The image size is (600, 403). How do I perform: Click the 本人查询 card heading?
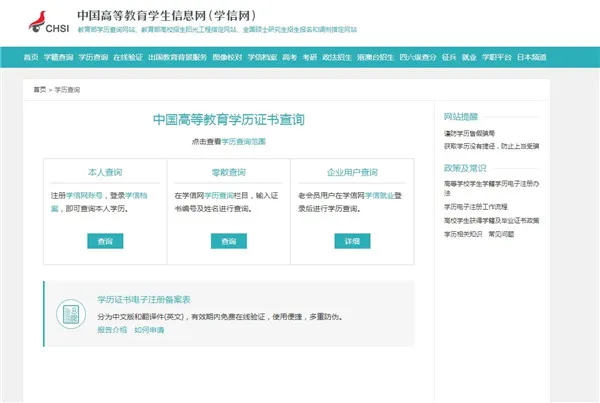coord(105,172)
